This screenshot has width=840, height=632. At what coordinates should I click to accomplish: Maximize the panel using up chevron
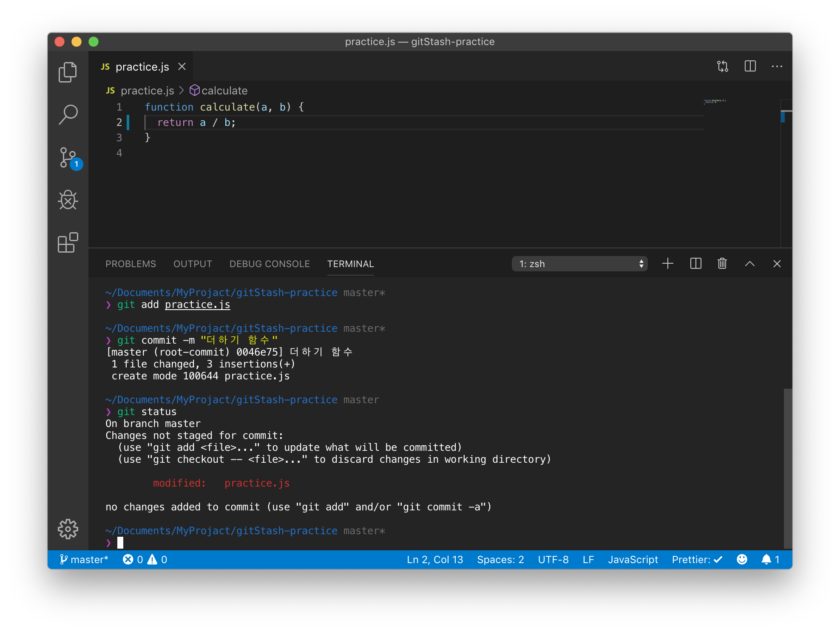(x=749, y=264)
